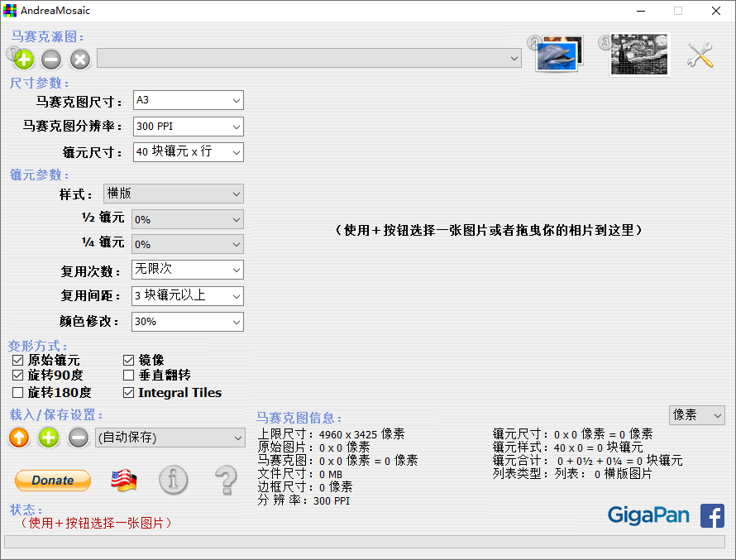Disable the 镜像 checkbox
This screenshot has width=736, height=560.
[x=129, y=360]
